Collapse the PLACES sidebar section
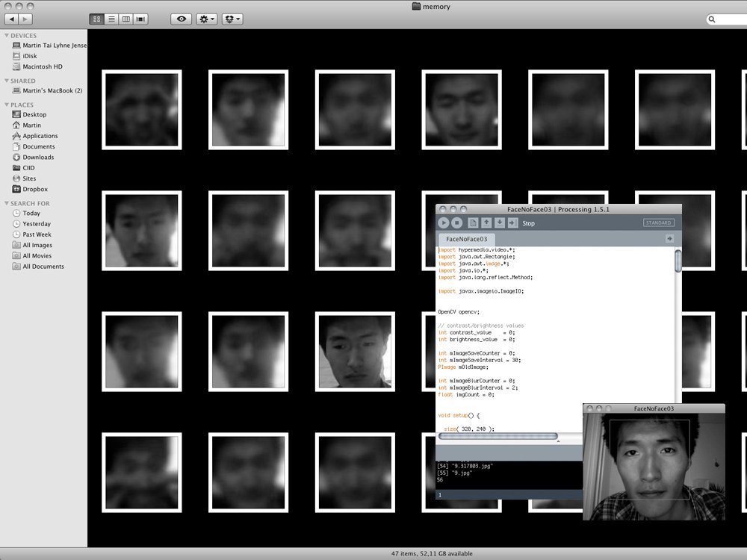The height and width of the screenshot is (560, 747). point(7,105)
